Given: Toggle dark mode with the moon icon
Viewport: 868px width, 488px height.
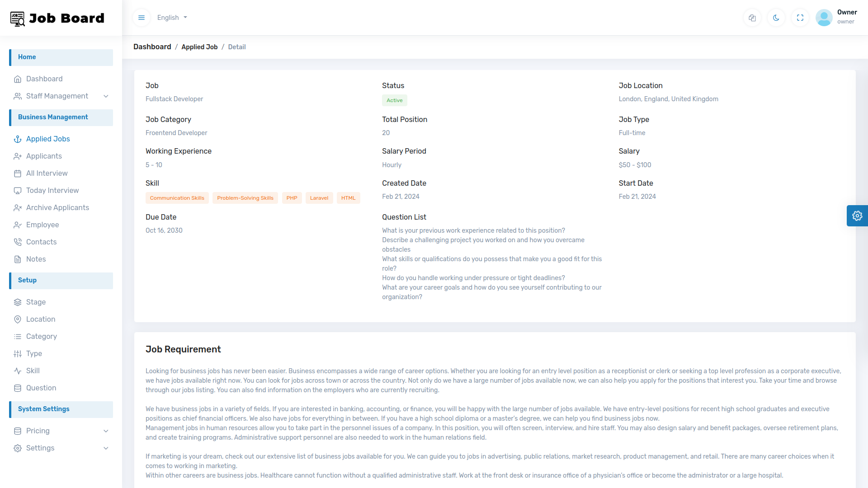Looking at the screenshot, I should [776, 18].
